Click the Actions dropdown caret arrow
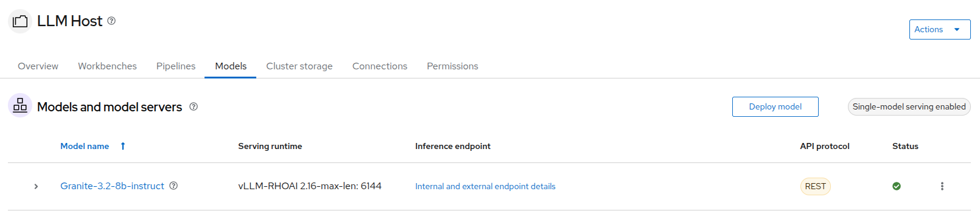 957,29
